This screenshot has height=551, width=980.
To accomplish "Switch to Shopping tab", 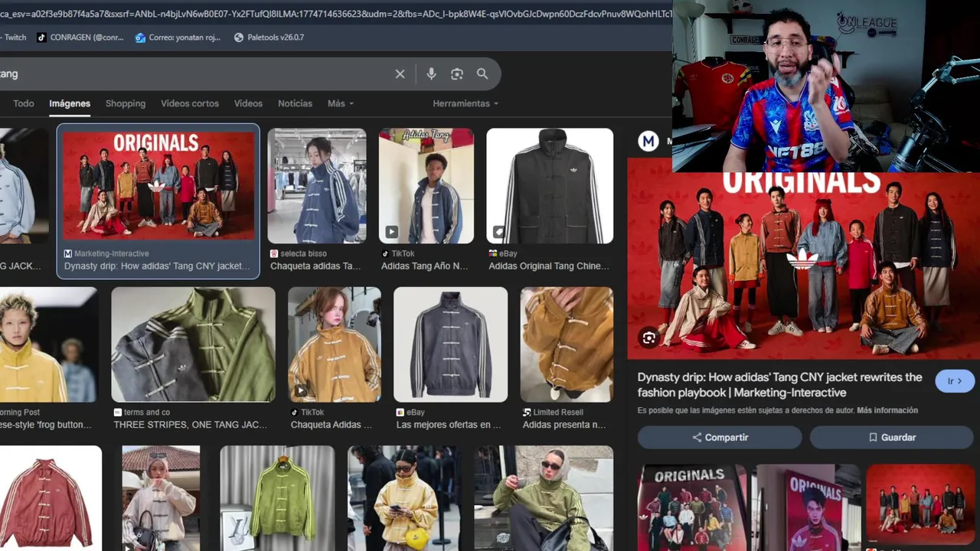I will click(126, 103).
